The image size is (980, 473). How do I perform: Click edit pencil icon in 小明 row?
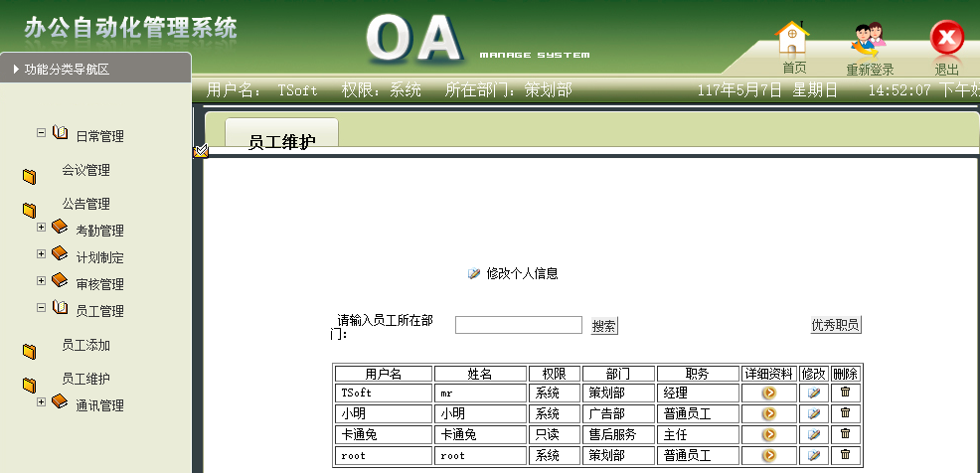(x=814, y=413)
